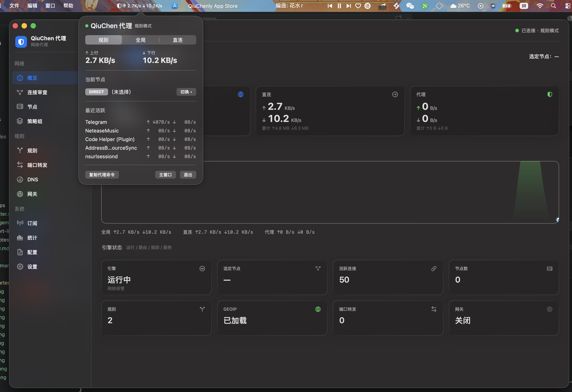This screenshot has height=392, width=572.
Task: Click the blue globe icon on traffic card
Action: (240, 95)
